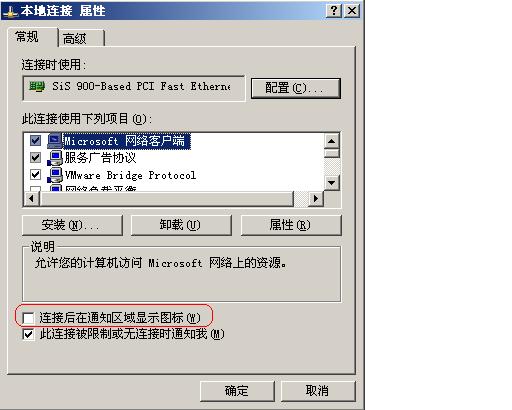The width and height of the screenshot is (512, 410).
Task: Click the 本地连接 title bar icon
Action: coord(10,11)
